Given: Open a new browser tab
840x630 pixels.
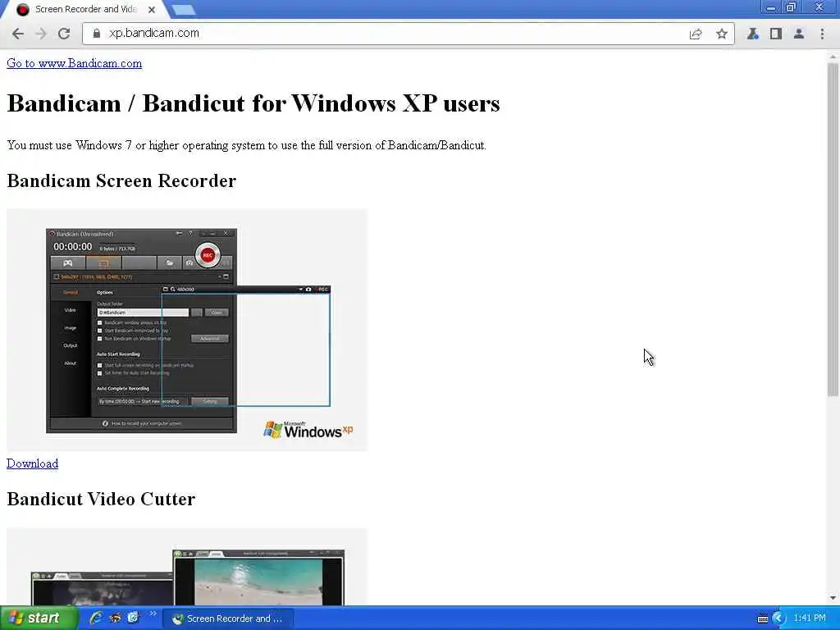Looking at the screenshot, I should click(x=184, y=10).
